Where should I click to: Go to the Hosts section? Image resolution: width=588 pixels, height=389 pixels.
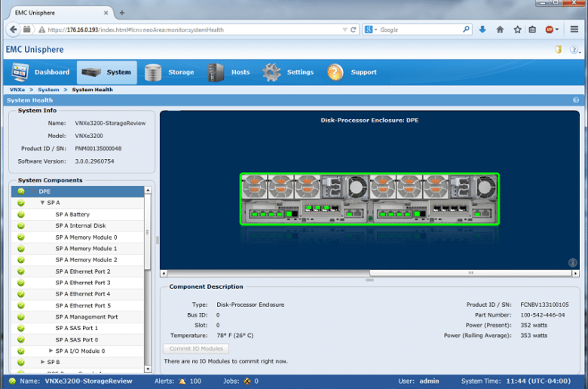point(228,72)
